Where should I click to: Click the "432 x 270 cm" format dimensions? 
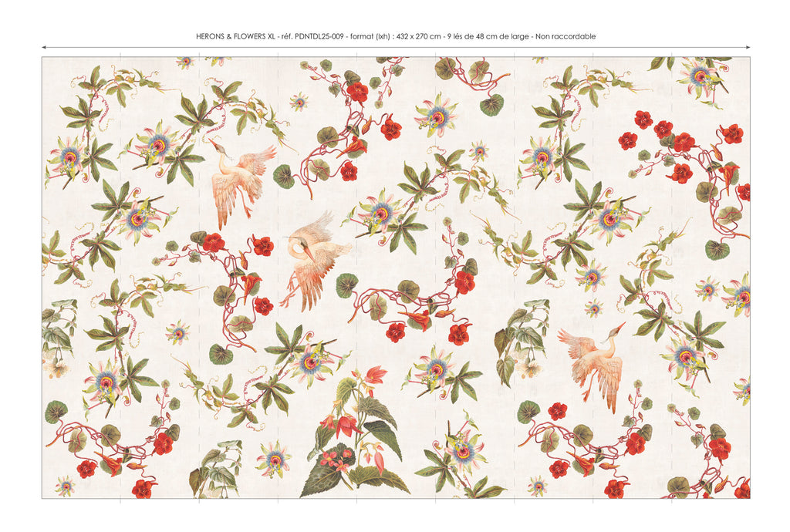(x=418, y=36)
